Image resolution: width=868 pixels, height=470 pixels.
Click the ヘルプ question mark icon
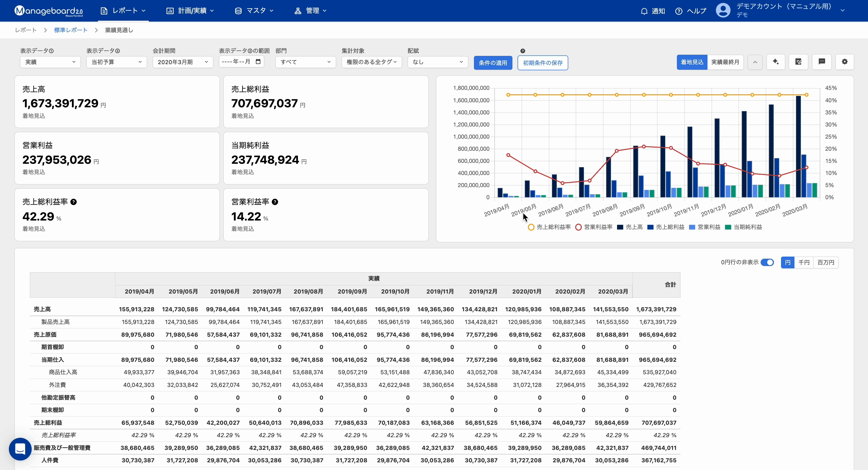click(x=679, y=11)
